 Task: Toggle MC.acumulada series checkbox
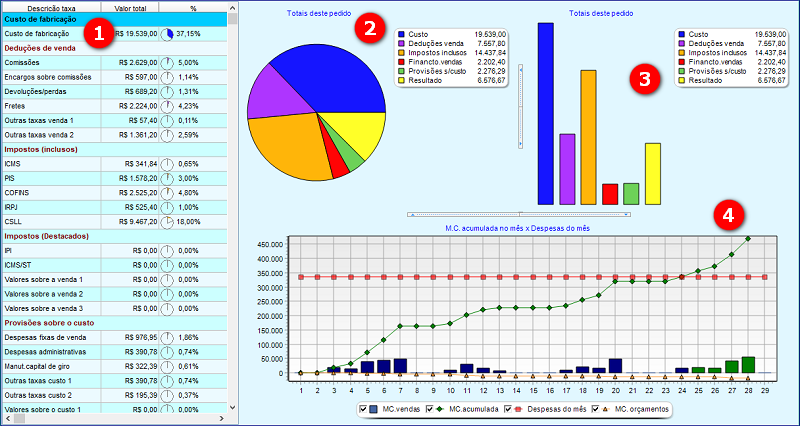pyautogui.click(x=429, y=409)
